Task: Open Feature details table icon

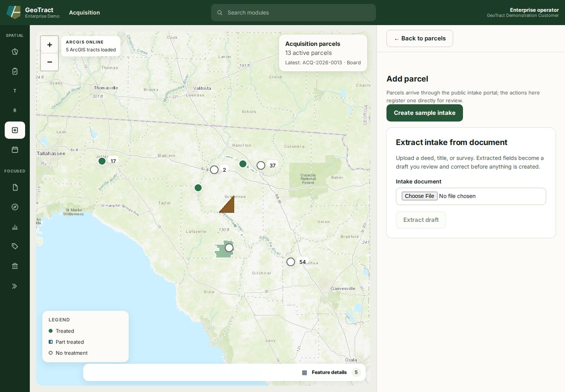Action: coord(304,372)
